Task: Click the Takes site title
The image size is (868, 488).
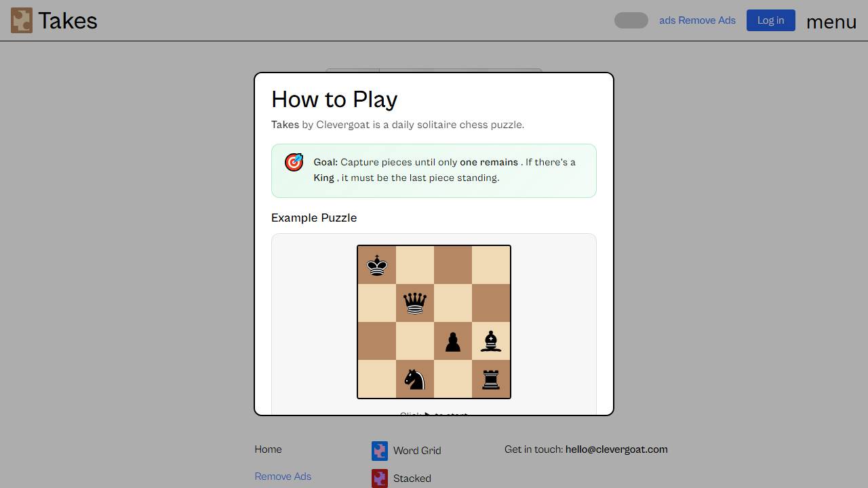Action: (x=68, y=21)
